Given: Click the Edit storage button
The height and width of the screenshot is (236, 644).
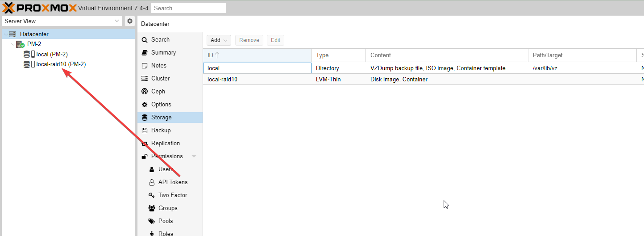Looking at the screenshot, I should [x=275, y=40].
